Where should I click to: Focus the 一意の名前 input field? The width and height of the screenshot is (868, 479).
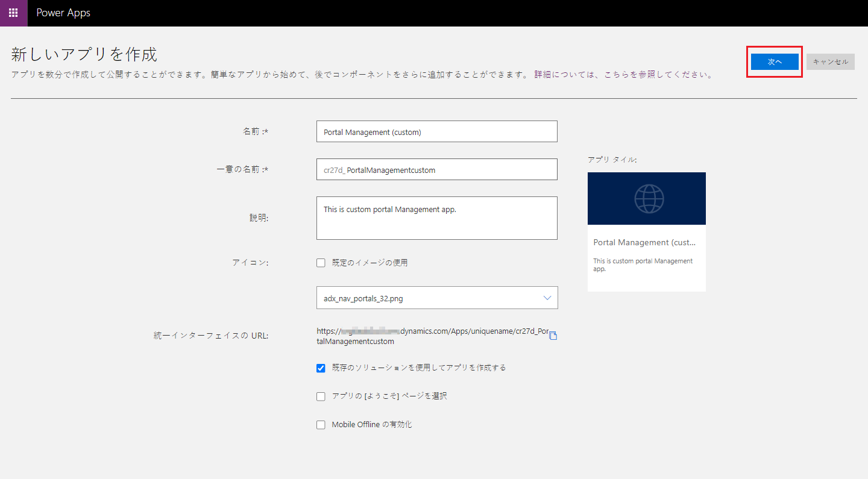tap(437, 169)
